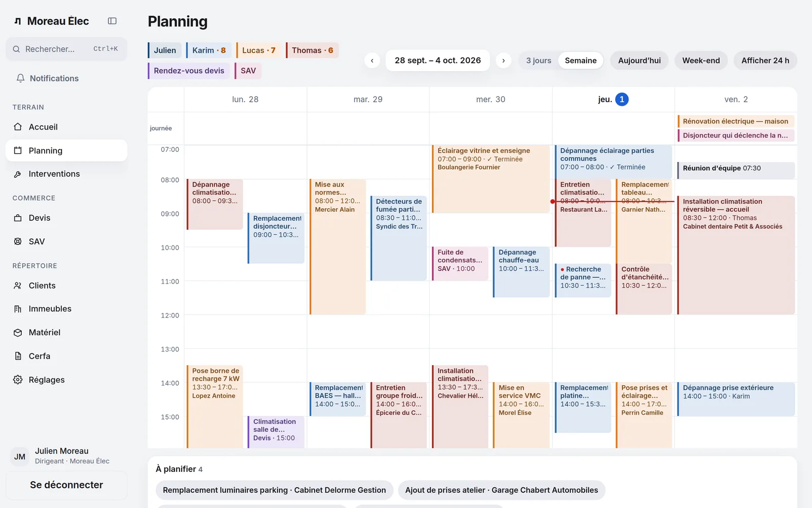Click the Moreau Élec logo icon
Screen dimensions: 812x508
click(x=18, y=21)
